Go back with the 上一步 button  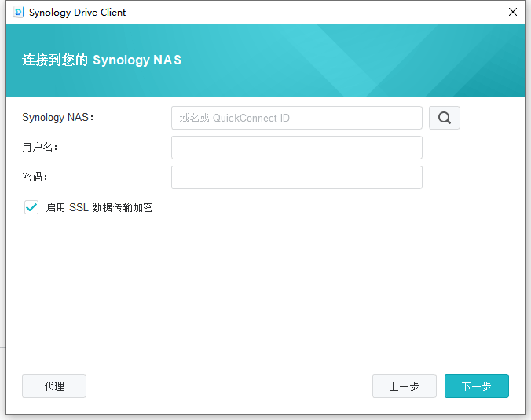point(405,386)
